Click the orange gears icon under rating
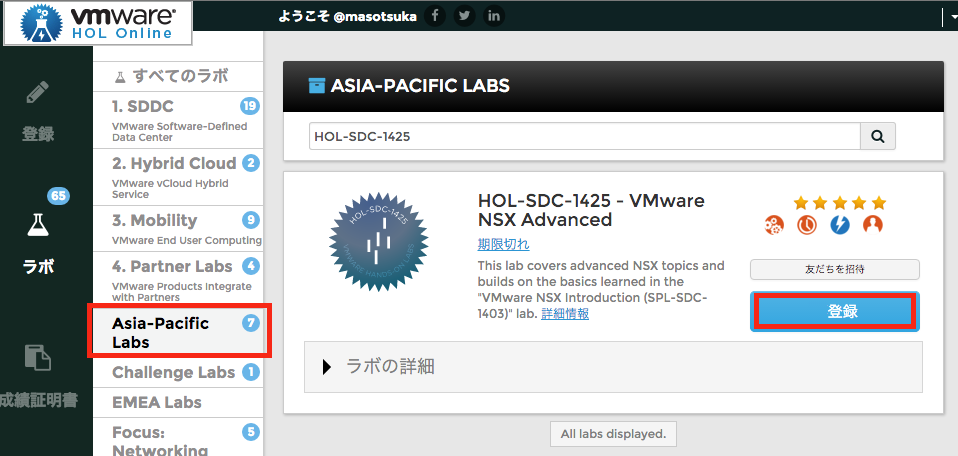 [774, 226]
